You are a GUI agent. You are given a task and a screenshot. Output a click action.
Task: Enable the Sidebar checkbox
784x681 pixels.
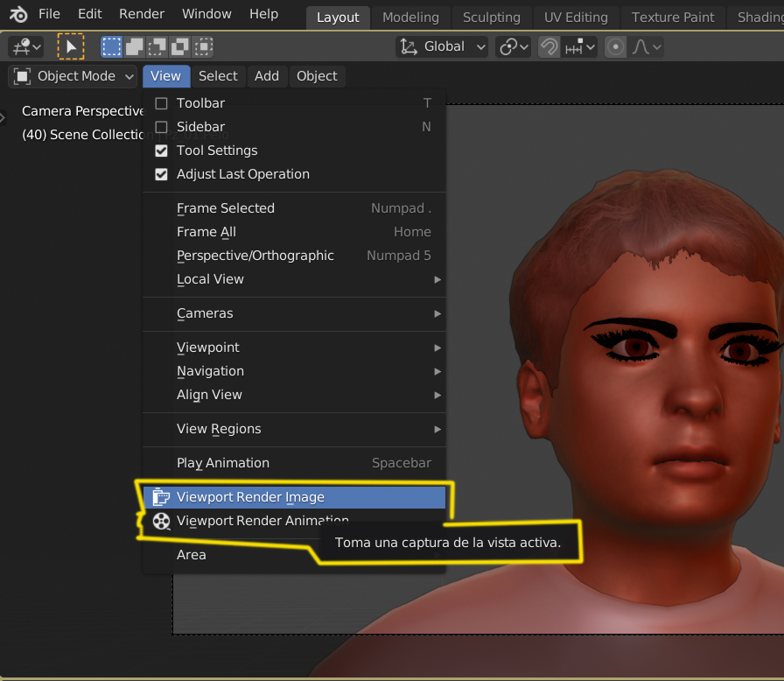point(161,127)
